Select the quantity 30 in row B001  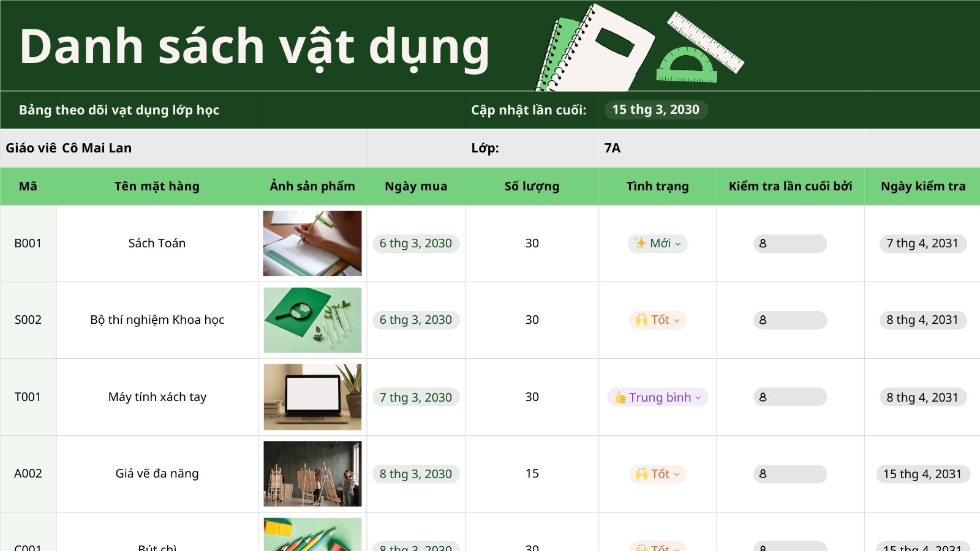point(532,244)
